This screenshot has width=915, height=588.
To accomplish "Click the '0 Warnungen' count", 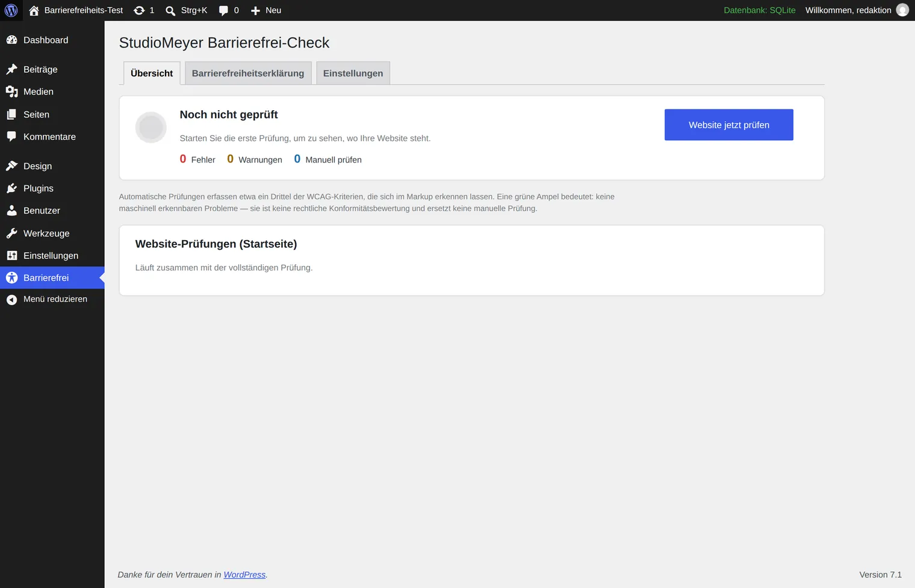I will (255, 159).
